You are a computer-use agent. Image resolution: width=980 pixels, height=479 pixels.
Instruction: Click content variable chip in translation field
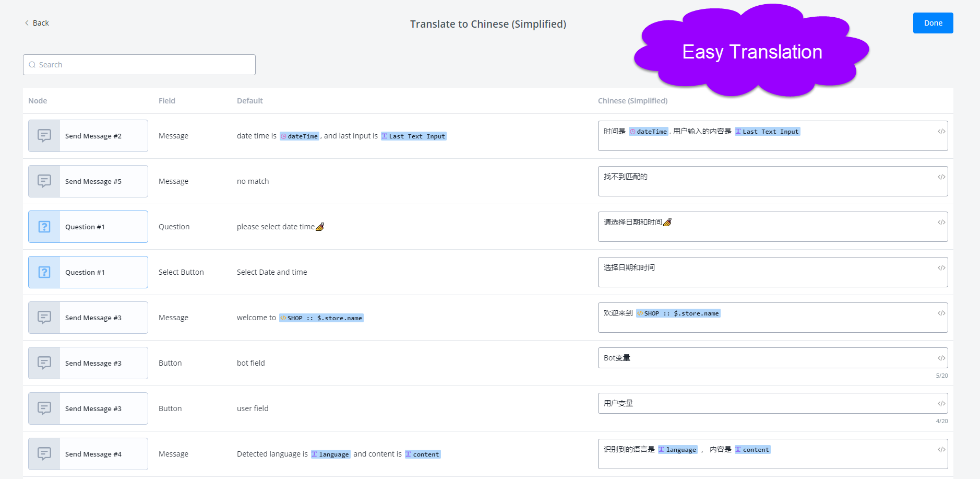pos(752,450)
